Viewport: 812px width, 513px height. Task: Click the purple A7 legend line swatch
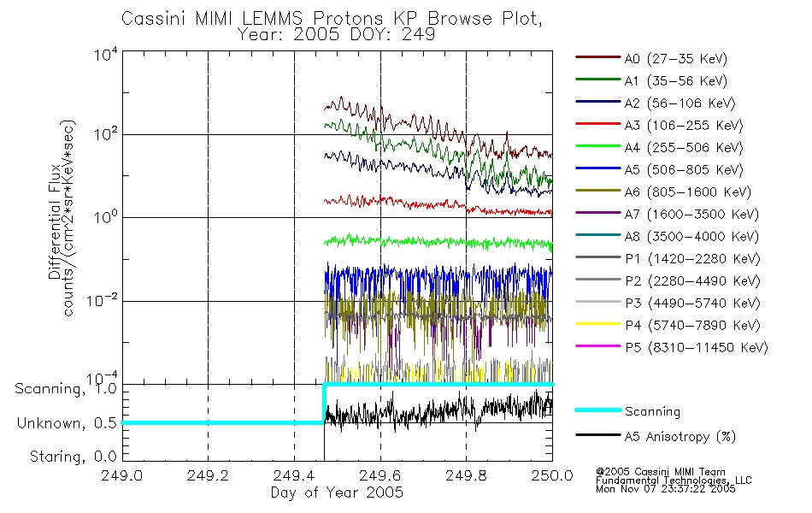point(598,212)
